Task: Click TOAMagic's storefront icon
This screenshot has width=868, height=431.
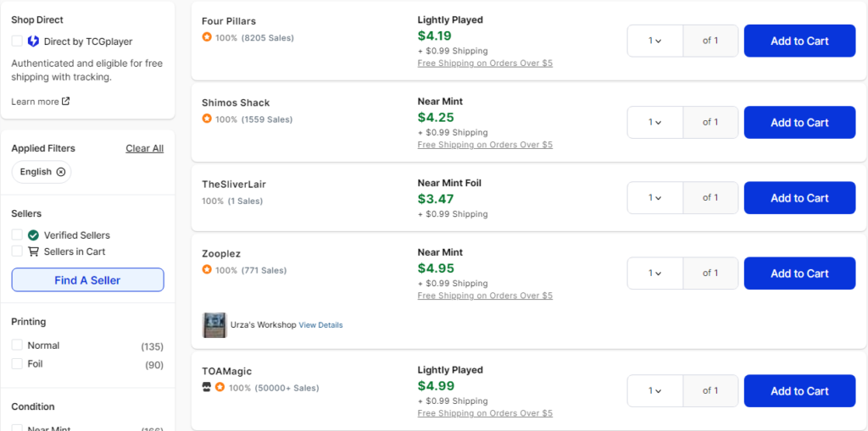Action: [x=207, y=387]
